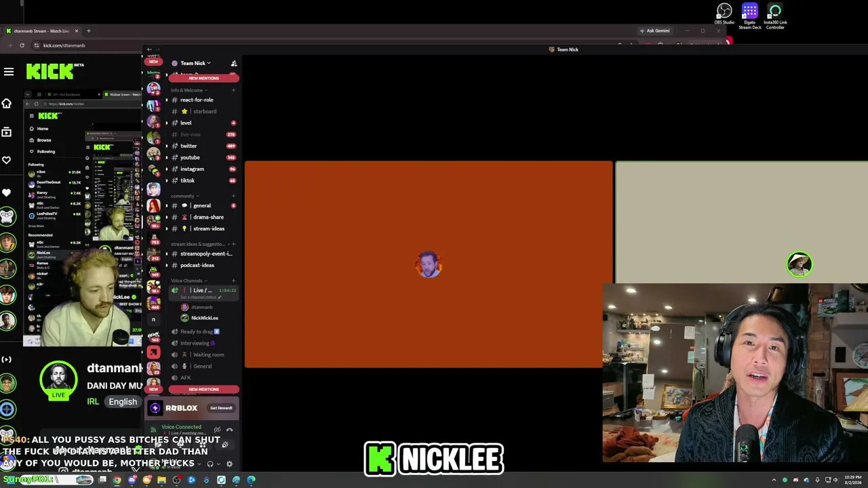Open OBS Studio desktop shortcut
Screen dimensions: 868x488
(x=724, y=14)
